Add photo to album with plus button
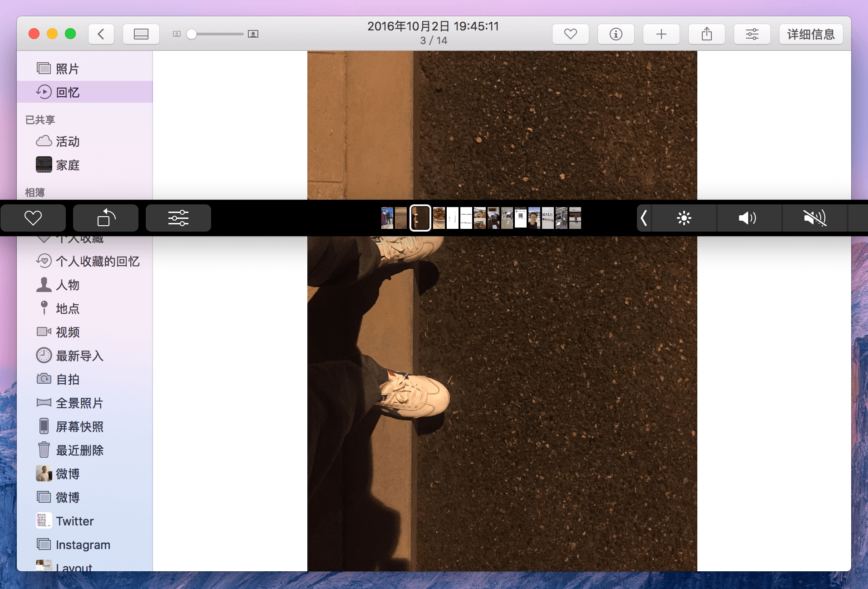The width and height of the screenshot is (868, 589). tap(661, 34)
